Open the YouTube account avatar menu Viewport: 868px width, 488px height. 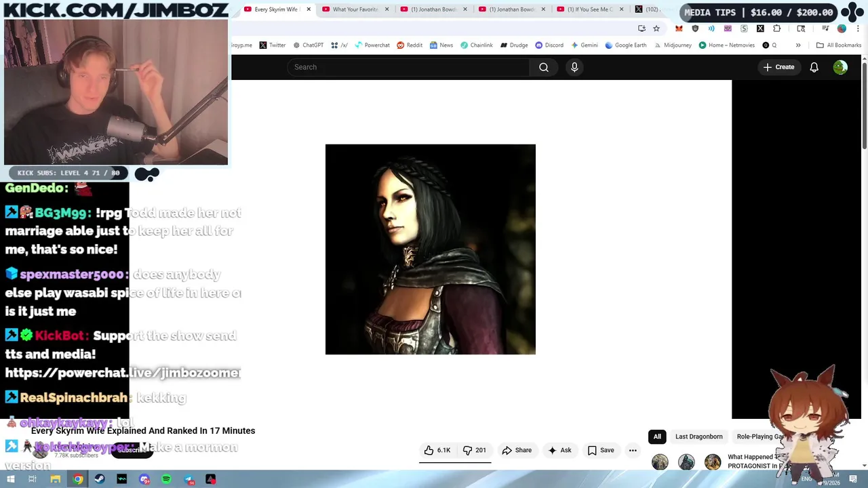point(840,67)
